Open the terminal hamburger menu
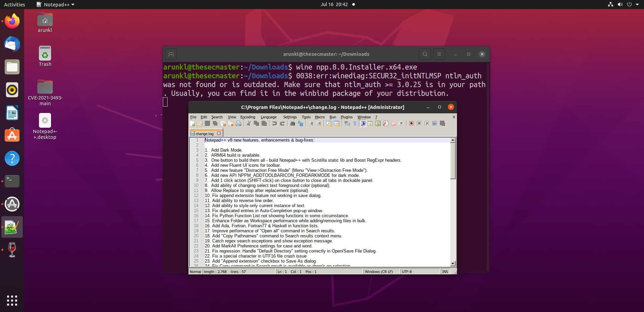 click(x=439, y=54)
